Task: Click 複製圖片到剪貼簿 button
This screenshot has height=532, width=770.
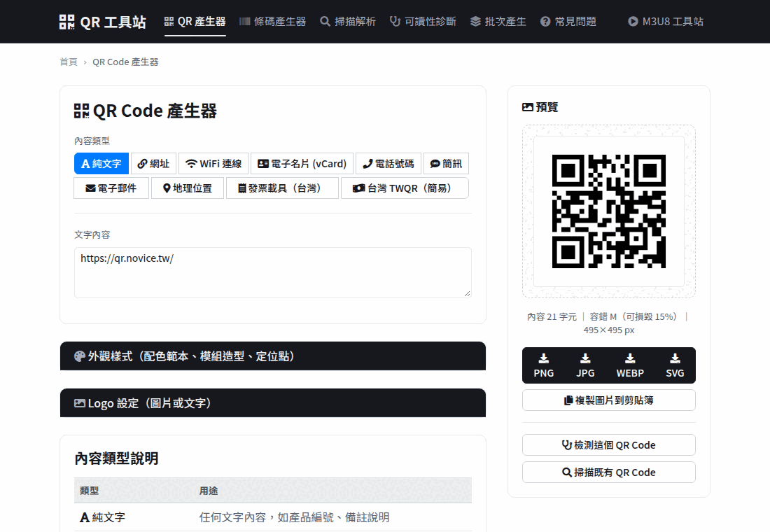Action: pyautogui.click(x=609, y=400)
